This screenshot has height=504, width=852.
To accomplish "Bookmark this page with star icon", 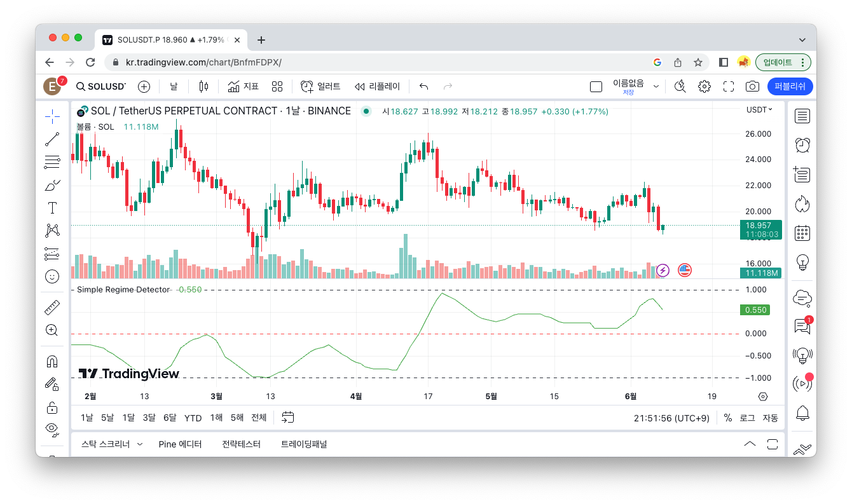I will pos(698,62).
